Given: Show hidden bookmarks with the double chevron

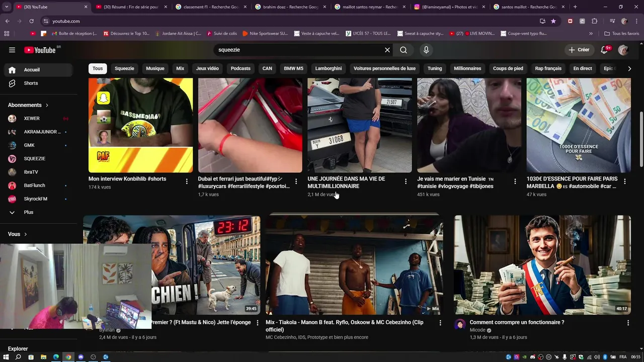Looking at the screenshot, I should (591, 34).
